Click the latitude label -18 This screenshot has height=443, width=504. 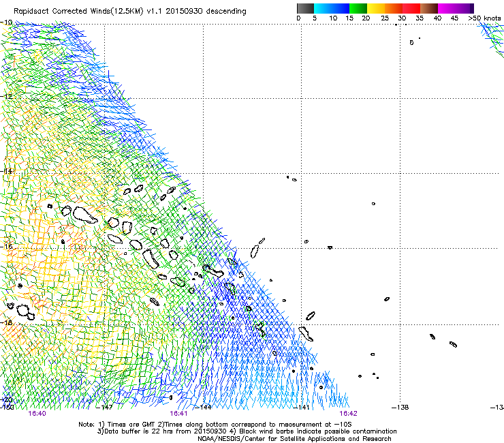pyautogui.click(x=6, y=322)
